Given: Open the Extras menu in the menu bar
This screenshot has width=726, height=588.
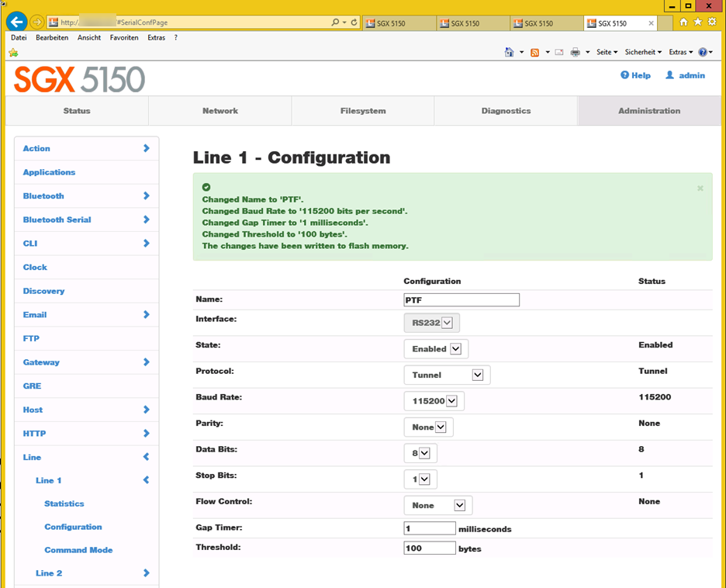Looking at the screenshot, I should [x=157, y=37].
